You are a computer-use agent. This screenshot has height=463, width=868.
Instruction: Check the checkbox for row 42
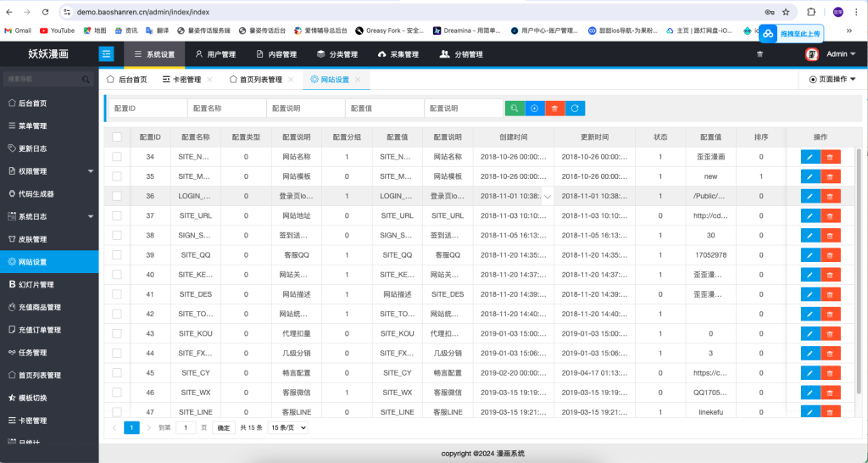pos(117,314)
